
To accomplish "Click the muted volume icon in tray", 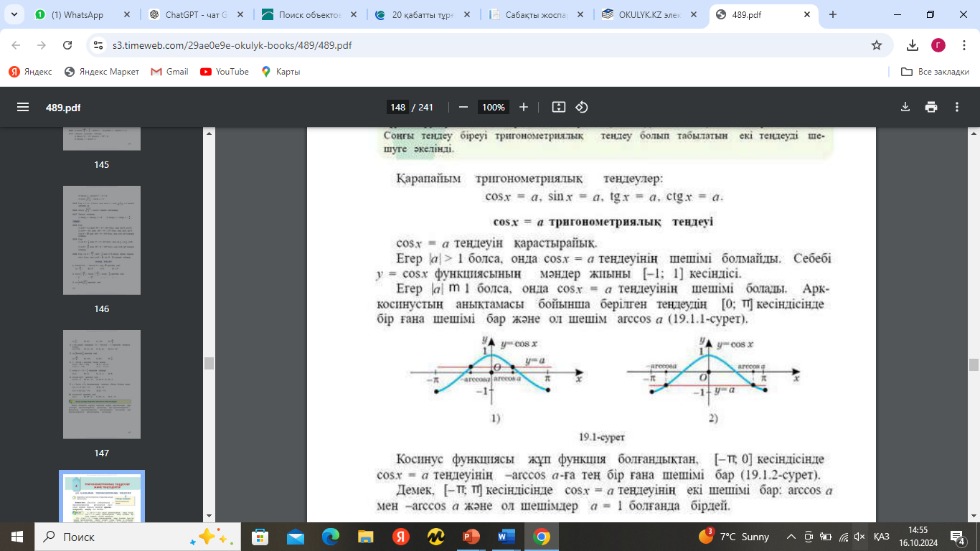I will [x=860, y=537].
